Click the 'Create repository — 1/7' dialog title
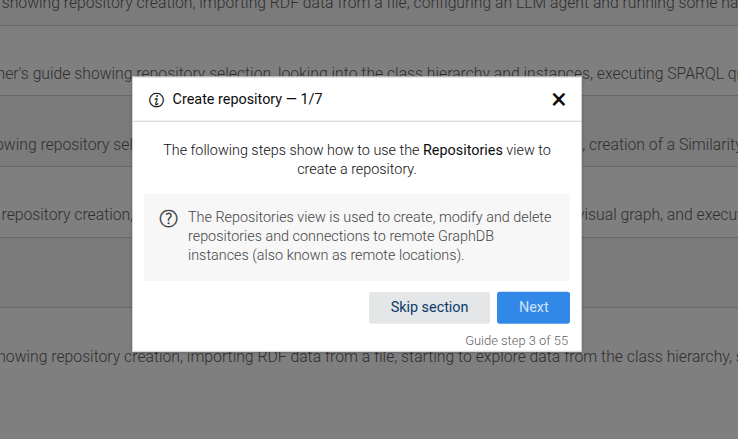 (247, 99)
